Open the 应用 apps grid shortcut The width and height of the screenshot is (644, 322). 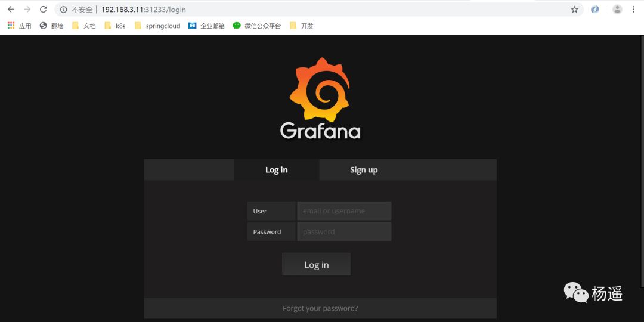click(19, 26)
